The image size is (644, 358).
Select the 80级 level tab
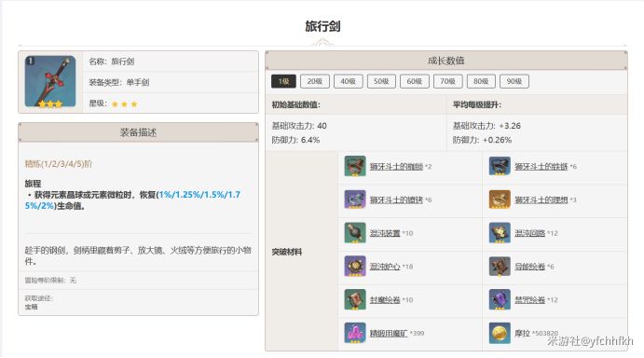pyautogui.click(x=481, y=81)
